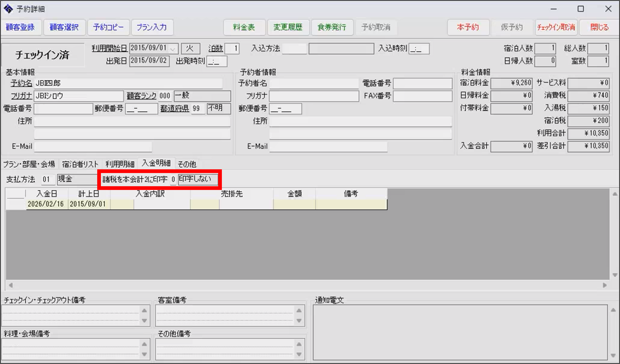Click チェックイン取消 to cancel check-in

[556, 27]
